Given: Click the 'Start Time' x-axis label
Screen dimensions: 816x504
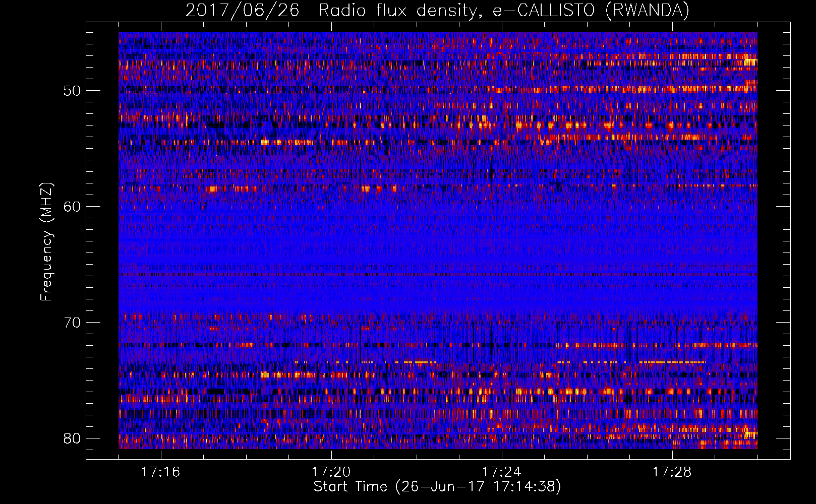Looking at the screenshot, I should [x=437, y=487].
